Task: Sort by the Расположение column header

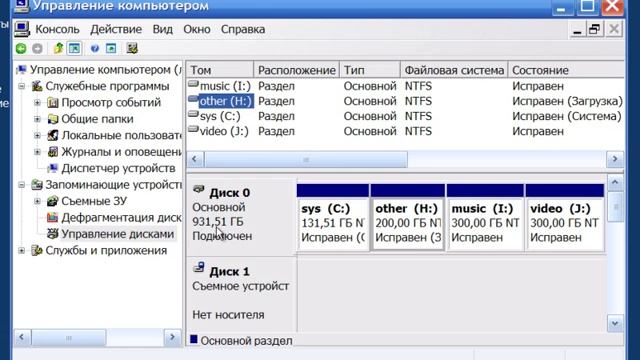Action: pyautogui.click(x=297, y=70)
